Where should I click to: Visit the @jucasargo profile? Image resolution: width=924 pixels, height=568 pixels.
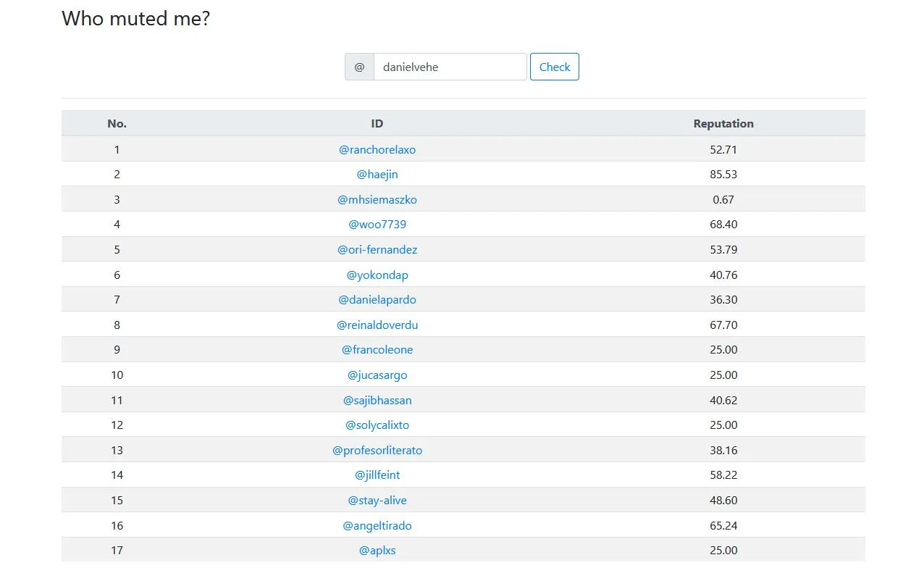(377, 375)
